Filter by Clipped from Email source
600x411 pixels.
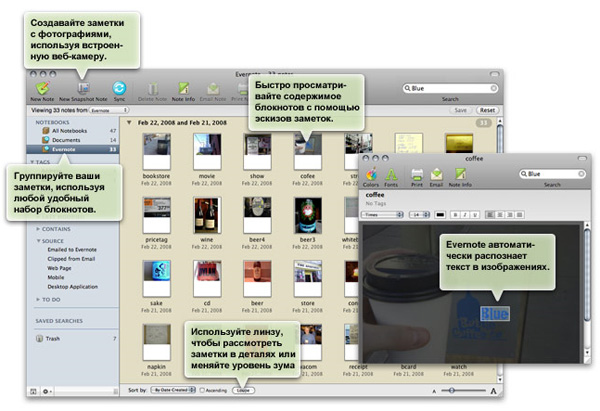point(71,259)
